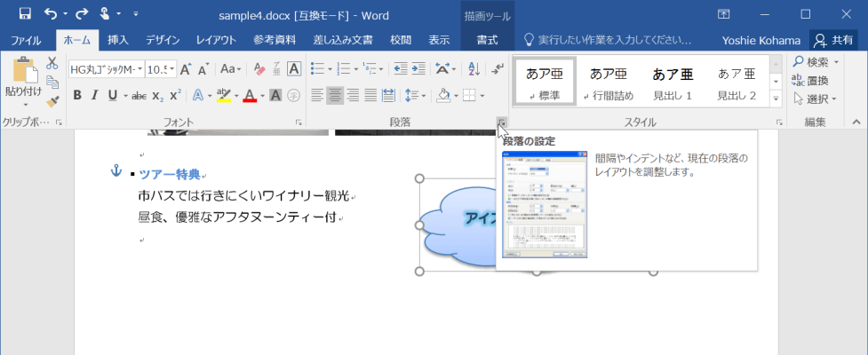Select the Format Painter brush
868x355 pixels.
point(52,101)
